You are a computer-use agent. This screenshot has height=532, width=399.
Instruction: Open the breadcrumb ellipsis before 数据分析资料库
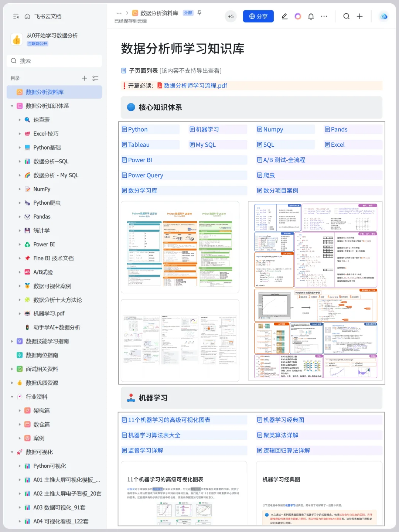119,13
